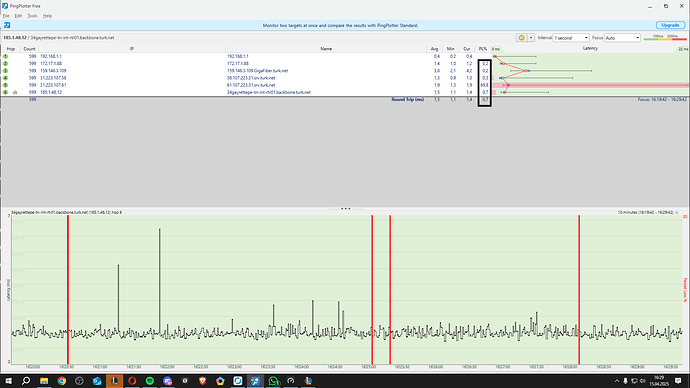Click the PL% column header

(483, 49)
